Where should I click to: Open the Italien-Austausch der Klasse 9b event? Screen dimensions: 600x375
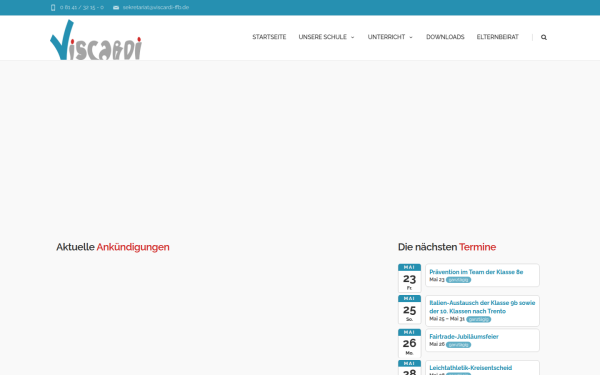point(482,307)
